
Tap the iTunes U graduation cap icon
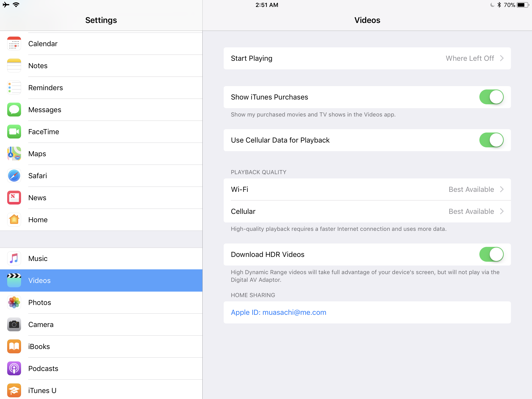click(x=14, y=390)
